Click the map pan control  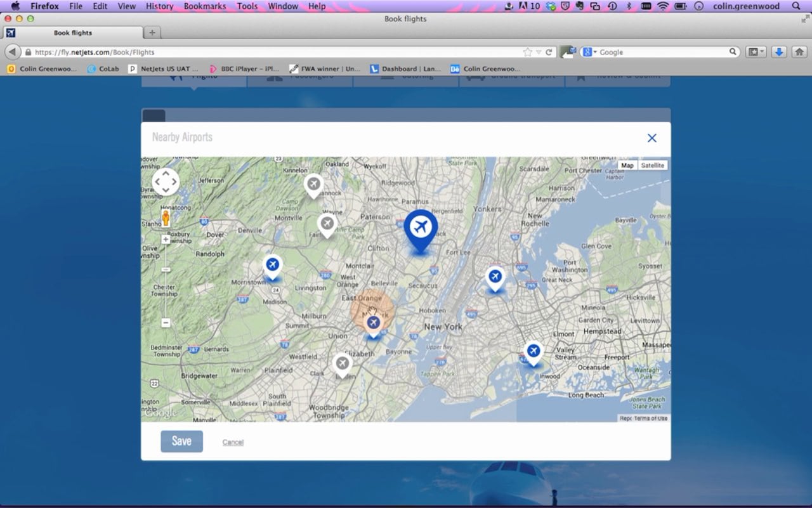pyautogui.click(x=166, y=182)
